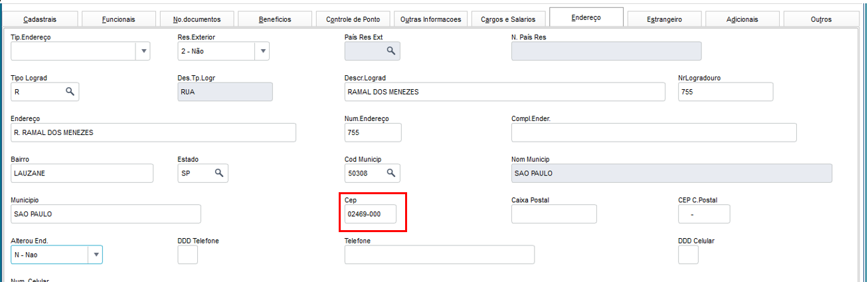The width and height of the screenshot is (868, 282).
Task: Open the Cargos e Salarios tab
Action: [x=509, y=19]
